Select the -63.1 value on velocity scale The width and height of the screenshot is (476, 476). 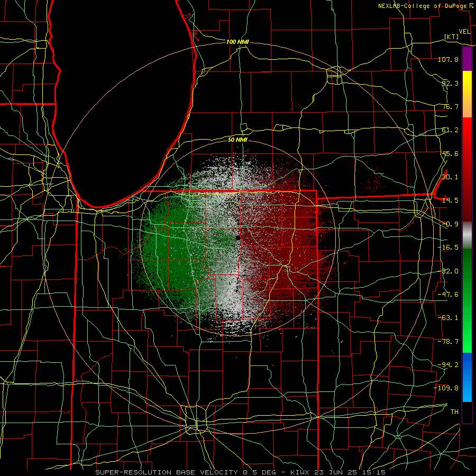448,318
